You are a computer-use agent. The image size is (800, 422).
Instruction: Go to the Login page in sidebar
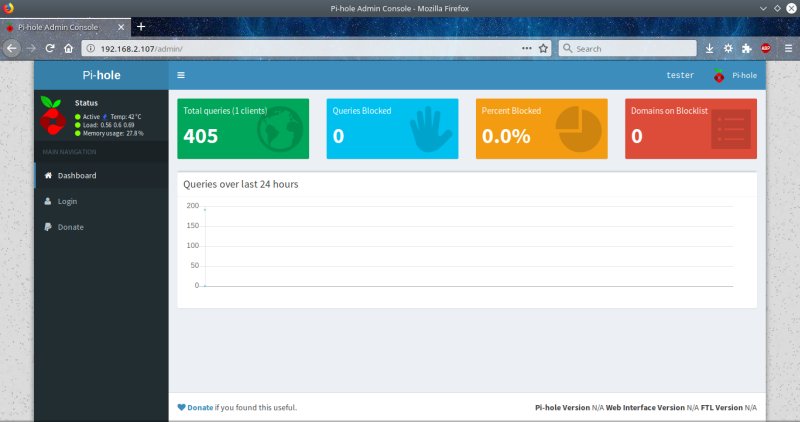coord(67,201)
